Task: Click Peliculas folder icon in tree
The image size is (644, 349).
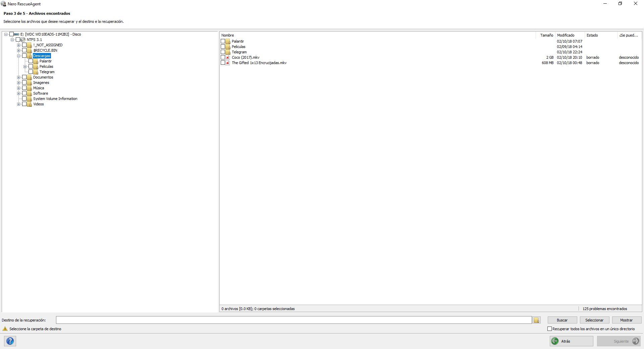Action: pos(36,66)
